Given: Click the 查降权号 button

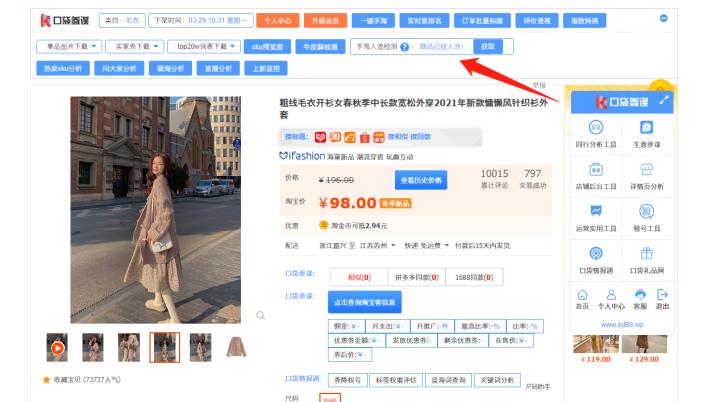Looking at the screenshot, I should pos(348,380).
